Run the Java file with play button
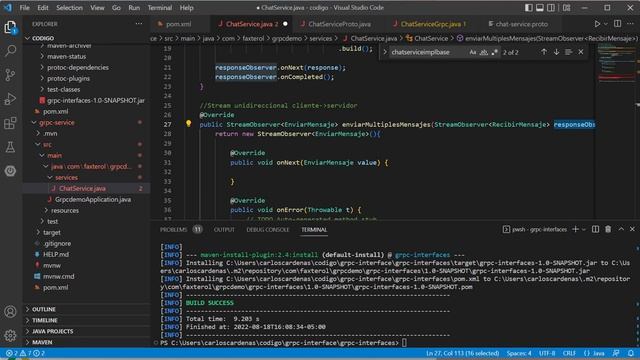 click(597, 24)
